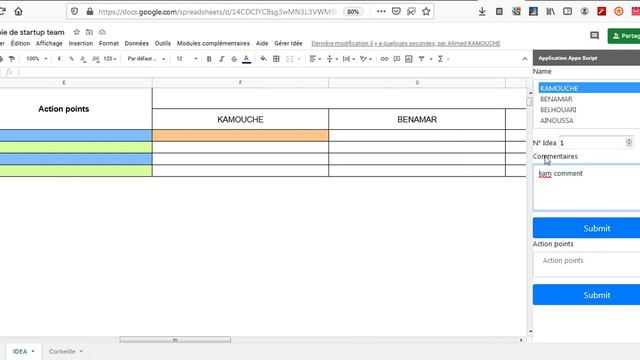Select the orange cell under KAMOUCHE

[x=240, y=136]
